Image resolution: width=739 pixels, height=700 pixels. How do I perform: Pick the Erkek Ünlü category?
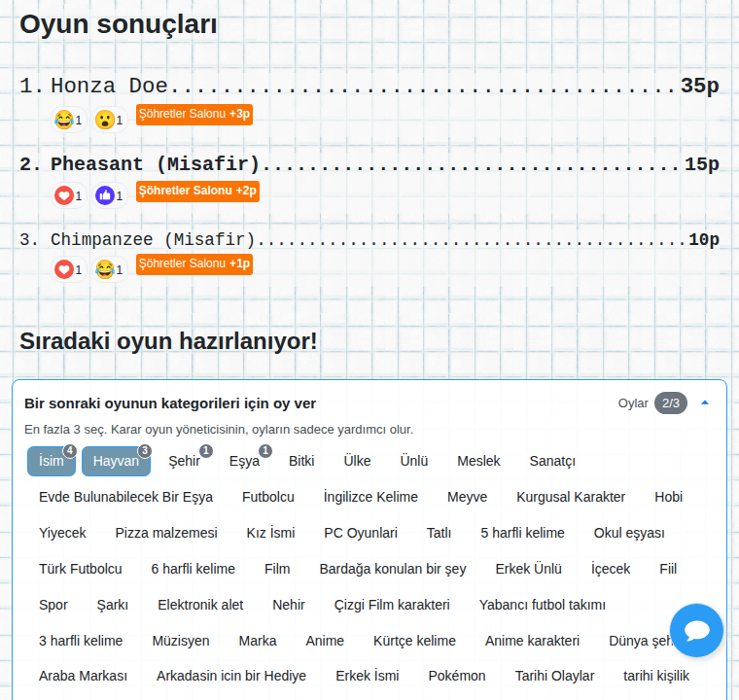(x=528, y=569)
